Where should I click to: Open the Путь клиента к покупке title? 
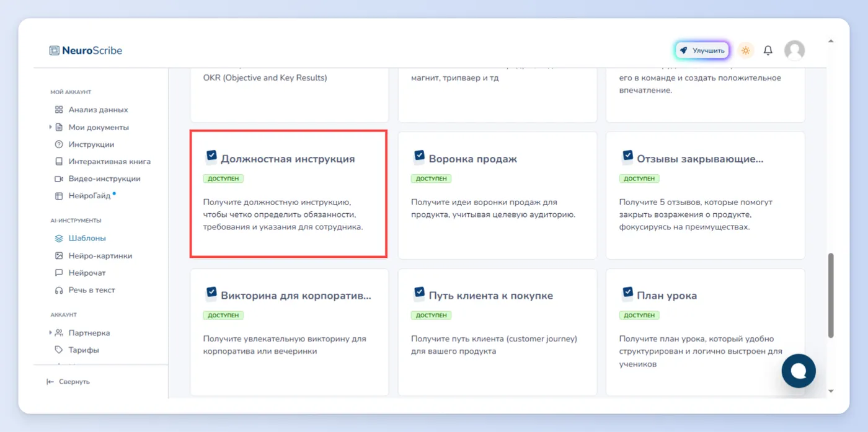coord(490,296)
